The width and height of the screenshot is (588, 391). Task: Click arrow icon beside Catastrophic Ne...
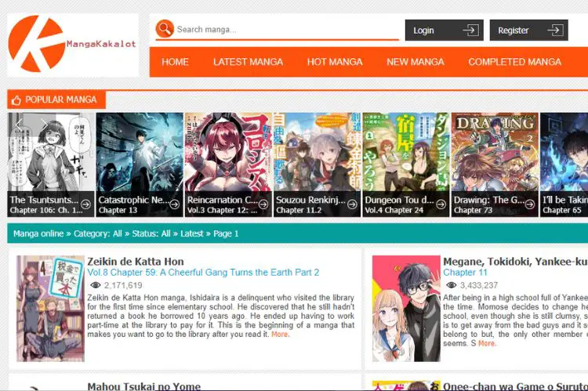point(174,205)
